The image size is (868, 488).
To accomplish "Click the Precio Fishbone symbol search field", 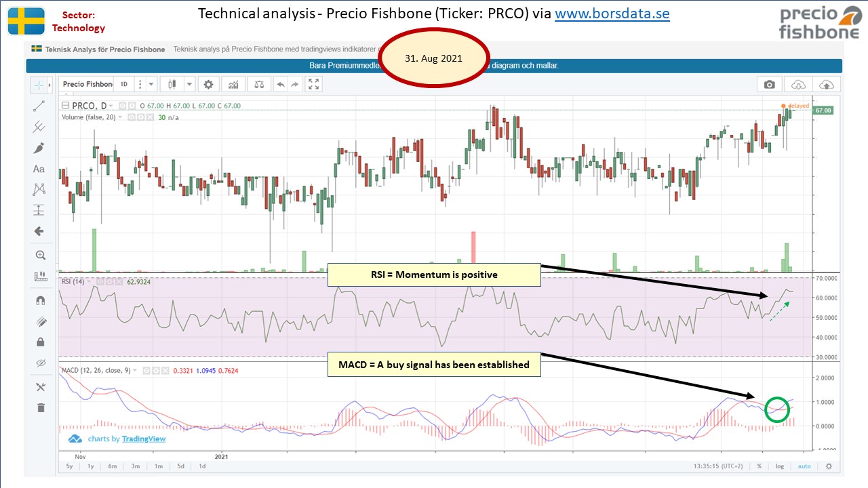I will pos(87,84).
